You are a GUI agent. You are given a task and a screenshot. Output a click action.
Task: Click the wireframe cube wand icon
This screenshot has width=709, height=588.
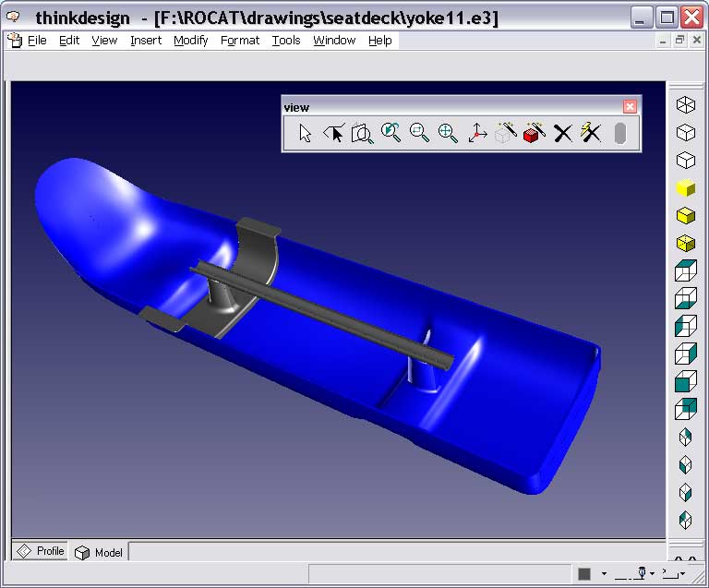point(505,134)
